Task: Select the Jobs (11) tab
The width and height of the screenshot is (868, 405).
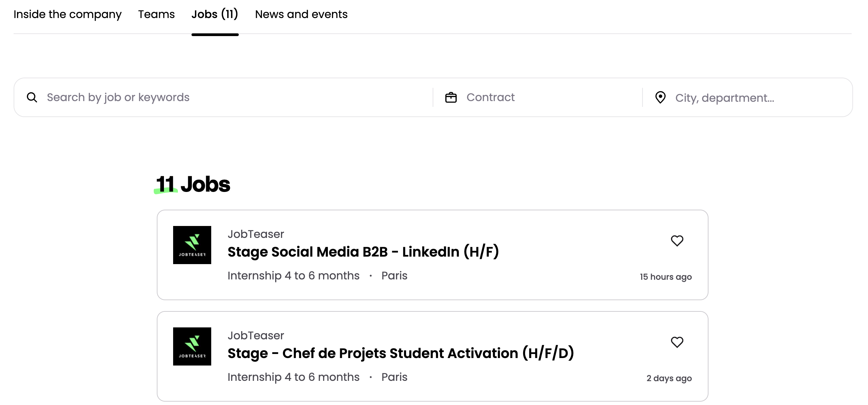Action: (x=215, y=14)
